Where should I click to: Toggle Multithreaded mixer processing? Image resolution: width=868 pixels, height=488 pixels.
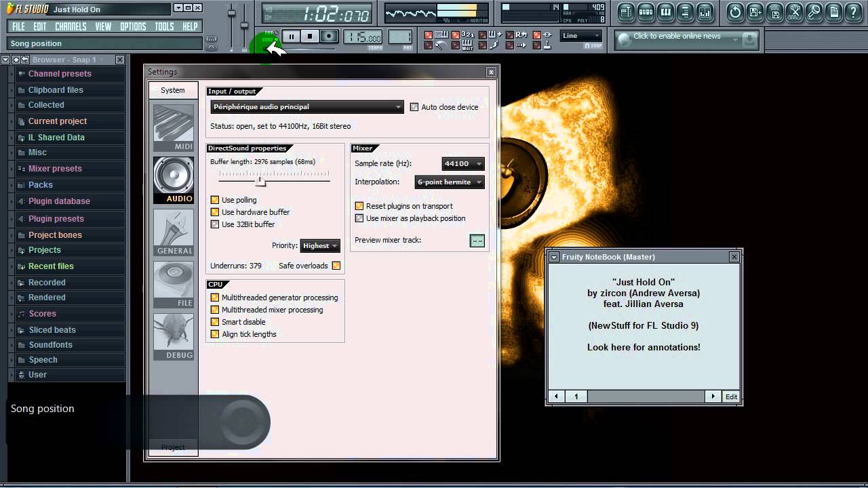(x=215, y=310)
